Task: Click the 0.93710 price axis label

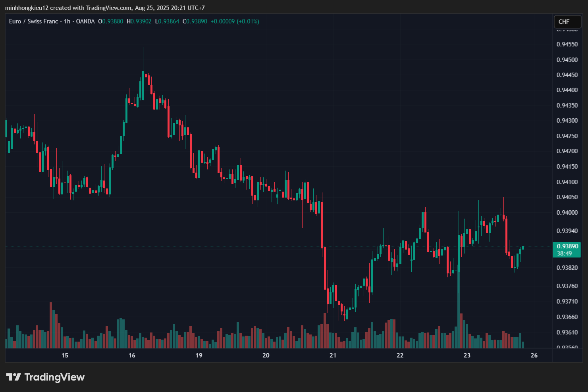Action: coord(567,302)
